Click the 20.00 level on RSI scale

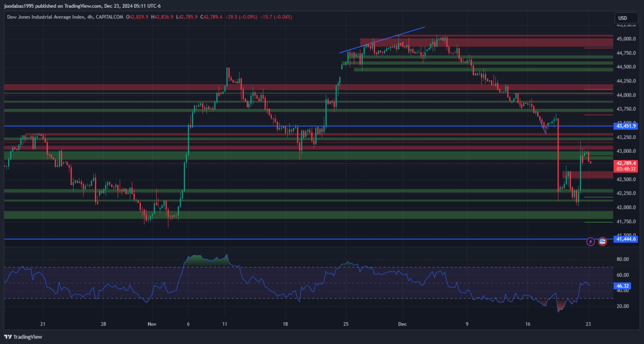point(623,306)
